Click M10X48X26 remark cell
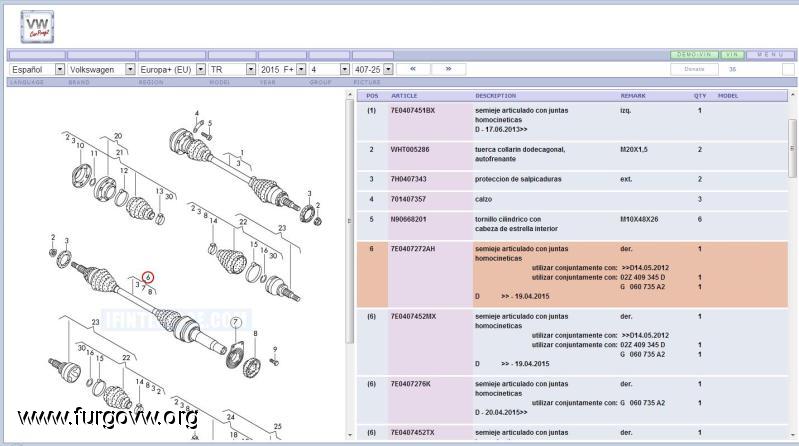Screen dimensions: 799x446 coord(639,220)
